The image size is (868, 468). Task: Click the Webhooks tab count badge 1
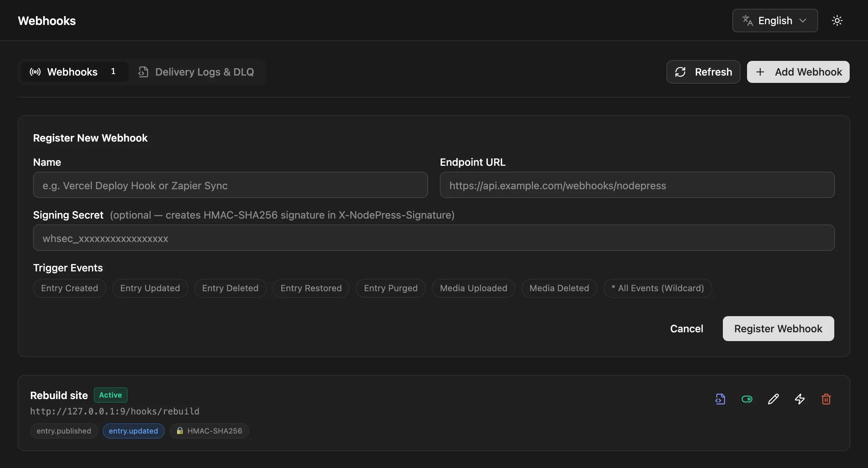113,72
